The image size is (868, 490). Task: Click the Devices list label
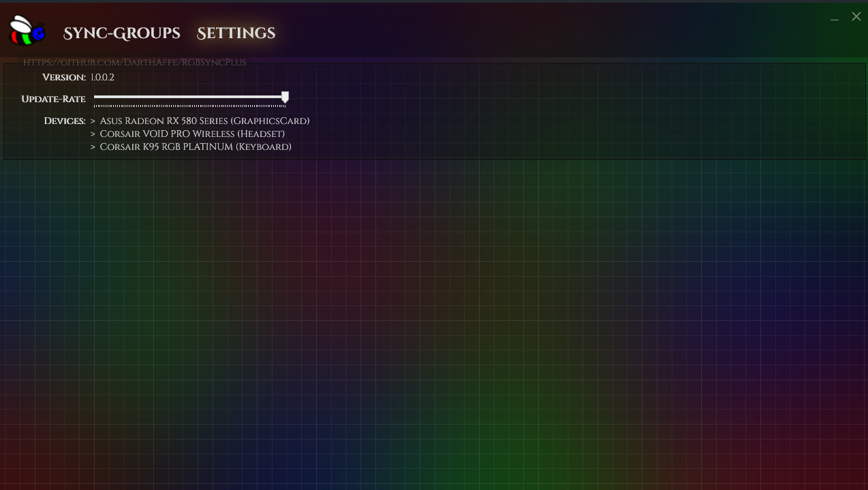point(64,121)
